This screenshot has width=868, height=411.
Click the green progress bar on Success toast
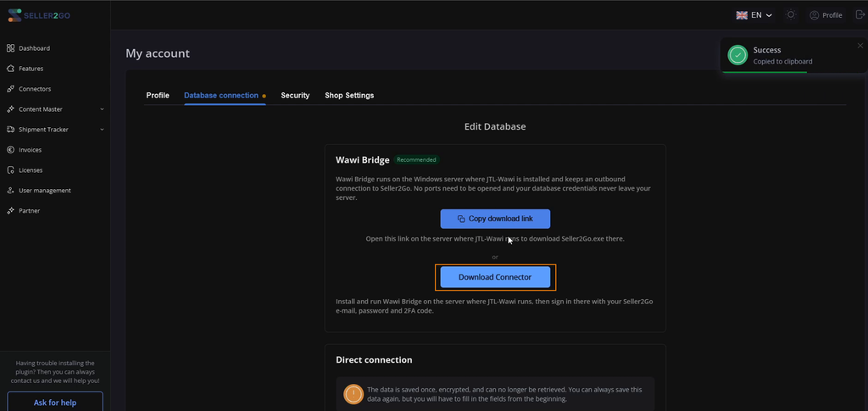tap(765, 72)
